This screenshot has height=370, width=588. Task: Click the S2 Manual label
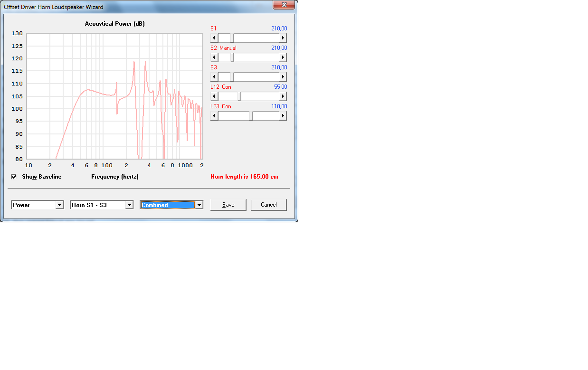(224, 48)
